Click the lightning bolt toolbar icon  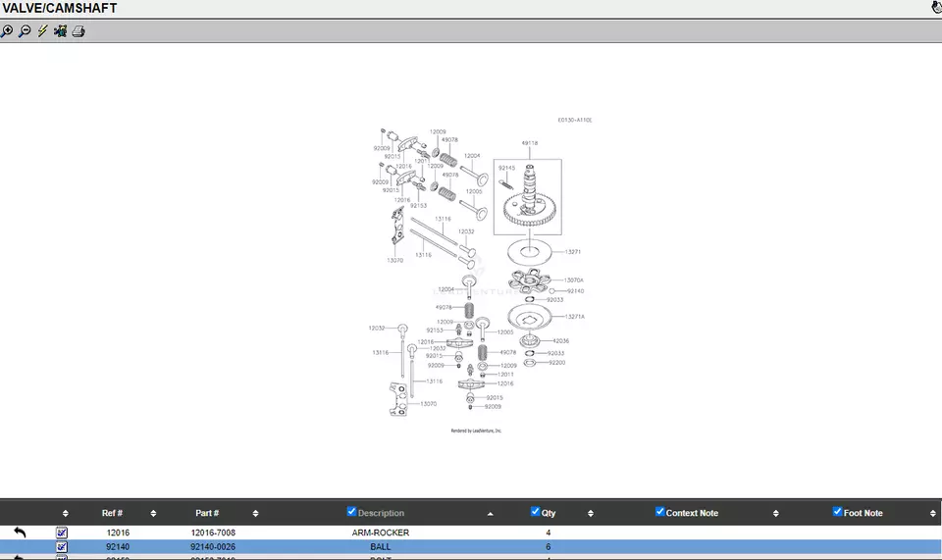pos(42,31)
